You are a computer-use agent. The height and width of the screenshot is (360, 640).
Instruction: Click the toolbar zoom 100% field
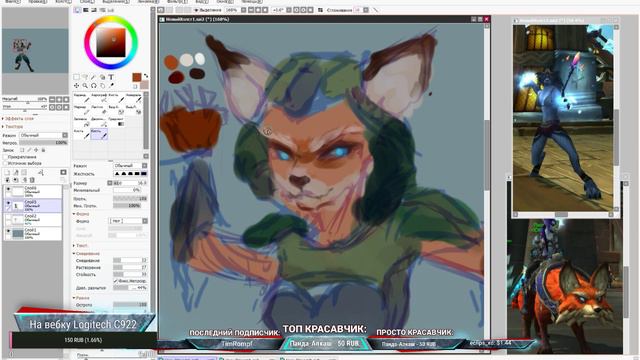pyautogui.click(x=232, y=10)
